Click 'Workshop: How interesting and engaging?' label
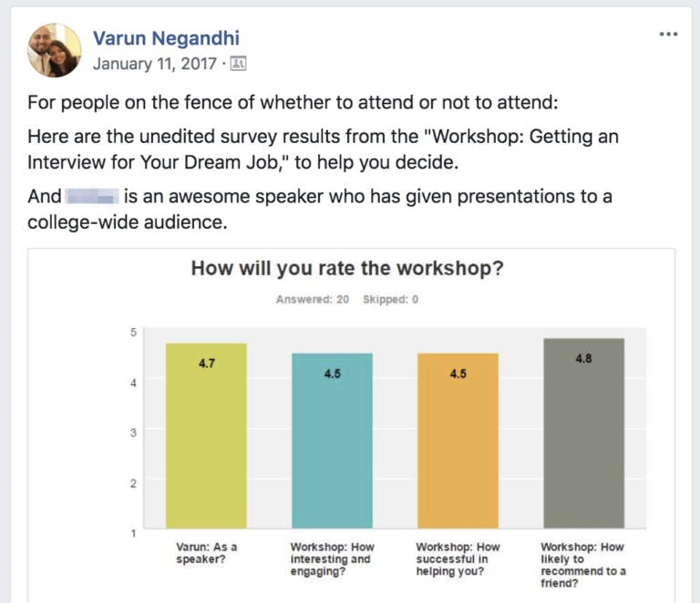 pyautogui.click(x=332, y=559)
